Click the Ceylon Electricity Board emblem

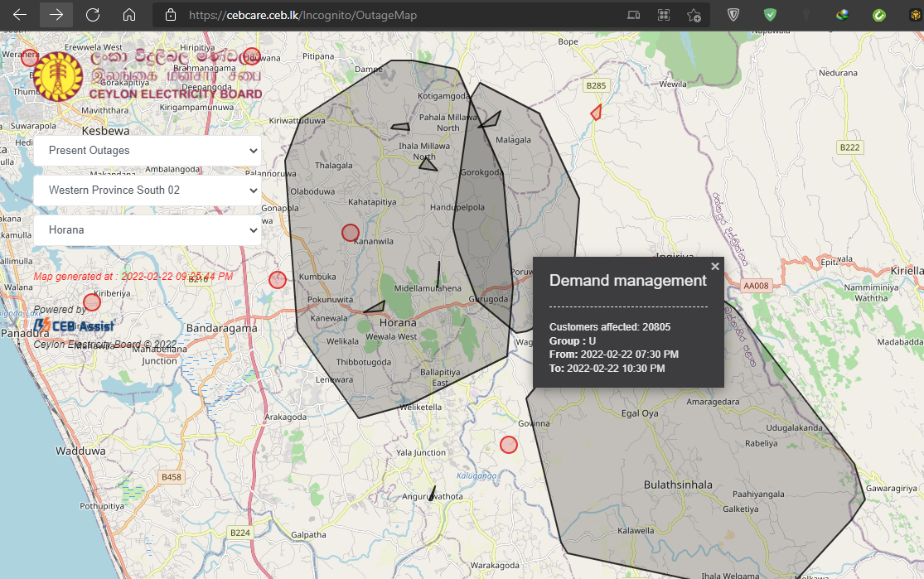click(58, 76)
